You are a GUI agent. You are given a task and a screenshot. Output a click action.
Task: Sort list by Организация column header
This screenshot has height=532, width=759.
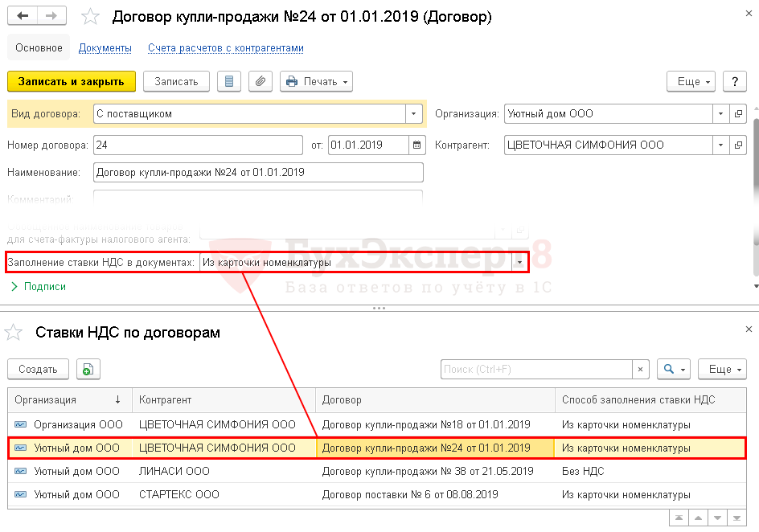(56, 399)
